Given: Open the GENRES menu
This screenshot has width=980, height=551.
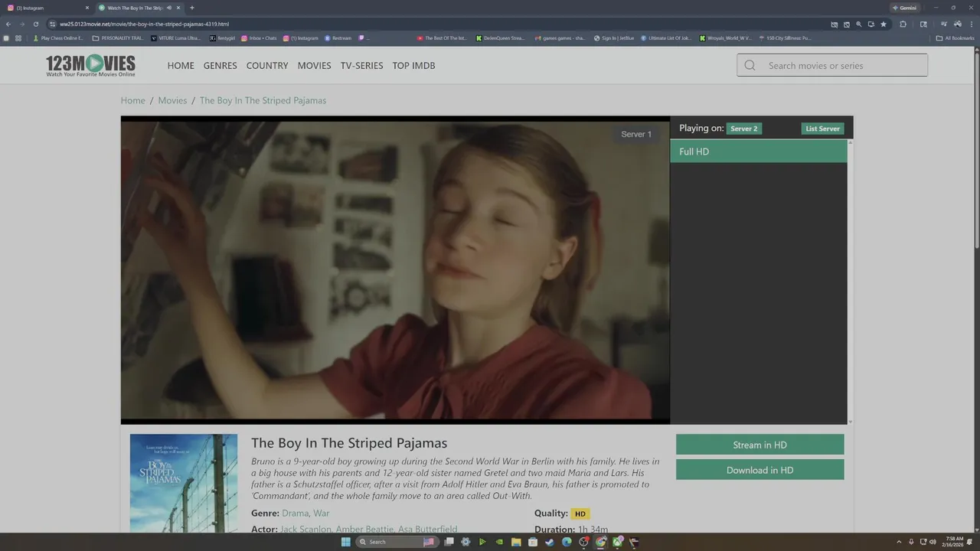Looking at the screenshot, I should pyautogui.click(x=220, y=66).
